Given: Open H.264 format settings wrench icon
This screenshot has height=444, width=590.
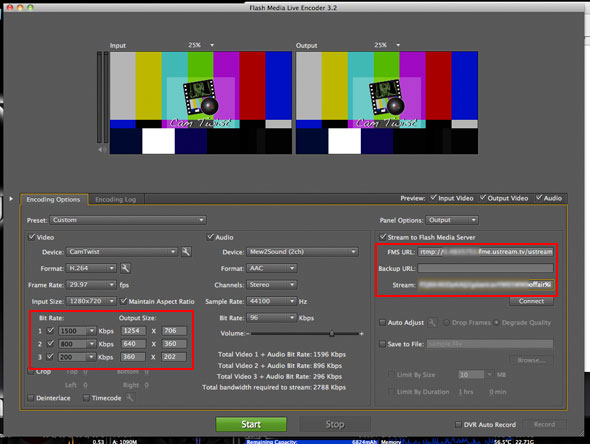Looking at the screenshot, I should coord(125,268).
